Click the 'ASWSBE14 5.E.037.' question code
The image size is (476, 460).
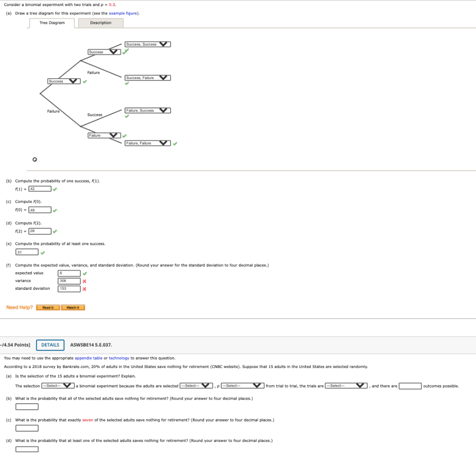pyautogui.click(x=91, y=345)
